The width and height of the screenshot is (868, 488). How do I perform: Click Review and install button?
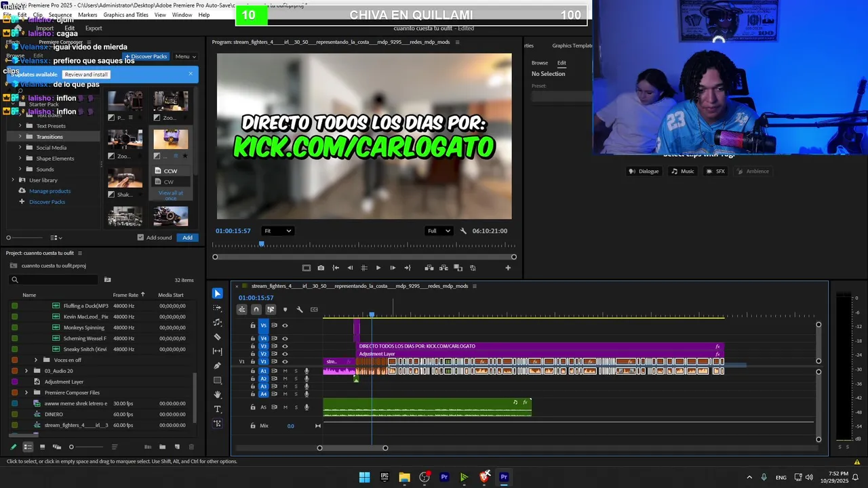point(87,75)
